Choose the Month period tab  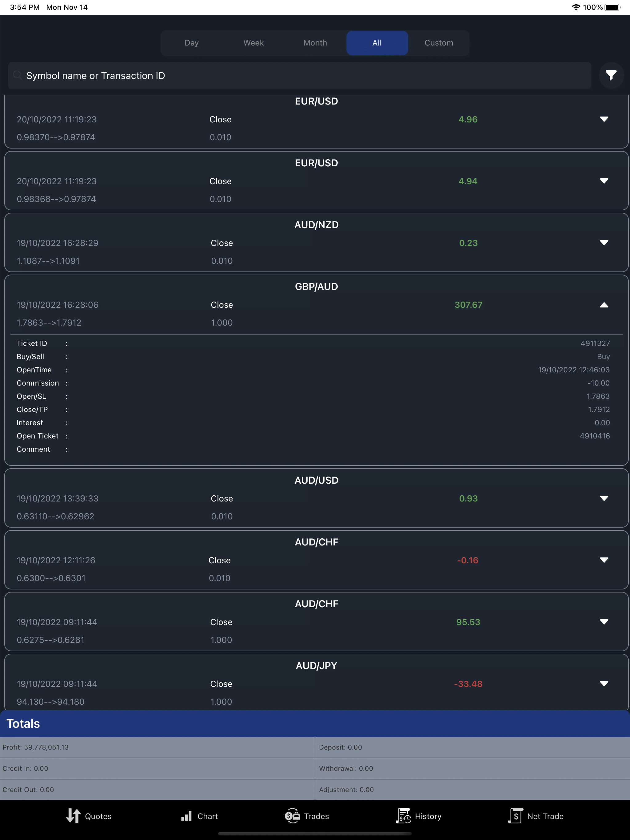point(315,43)
